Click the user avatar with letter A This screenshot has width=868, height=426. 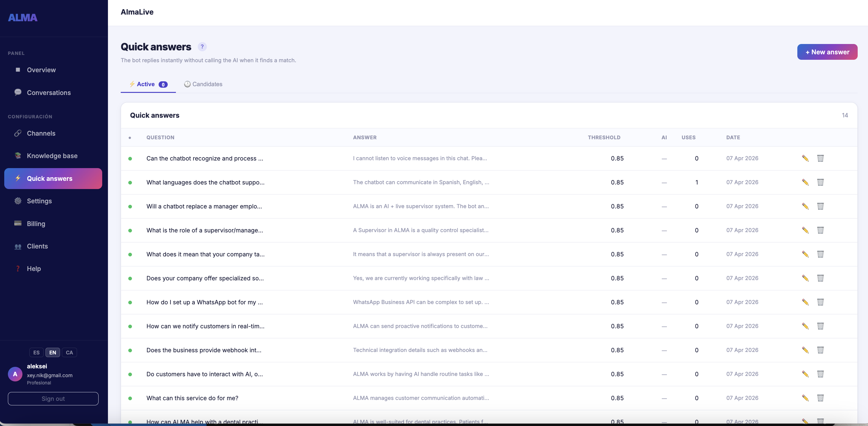click(15, 374)
